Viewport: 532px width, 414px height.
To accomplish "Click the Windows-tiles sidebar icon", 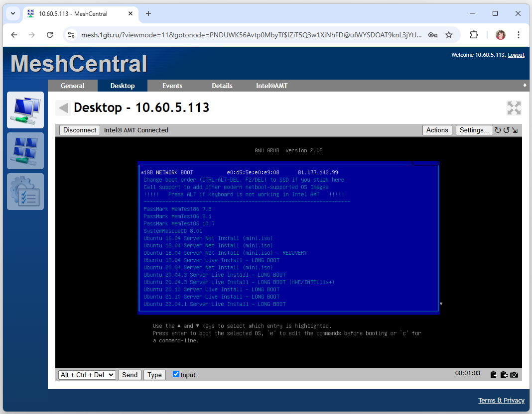I will (x=25, y=151).
